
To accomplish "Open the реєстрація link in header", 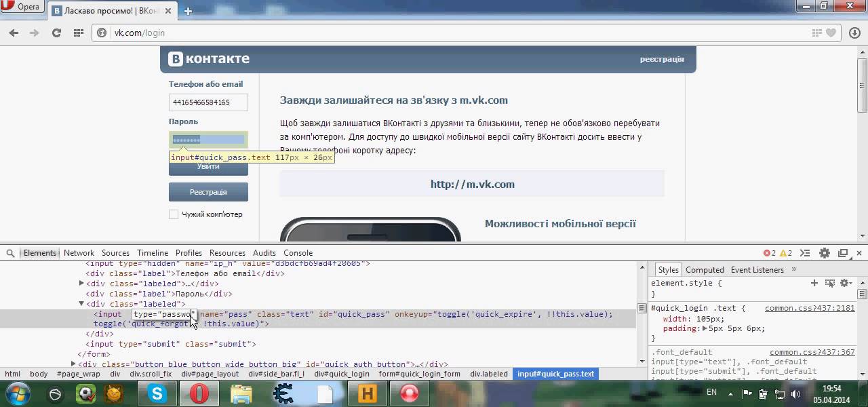I will (662, 59).
